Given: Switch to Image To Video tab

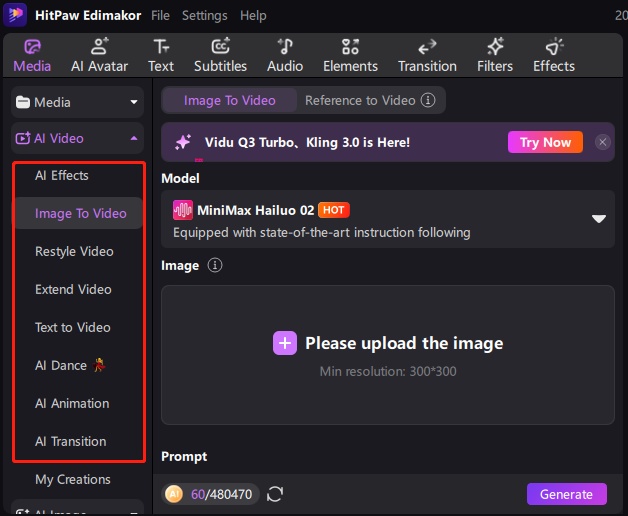Looking at the screenshot, I should tap(229, 100).
